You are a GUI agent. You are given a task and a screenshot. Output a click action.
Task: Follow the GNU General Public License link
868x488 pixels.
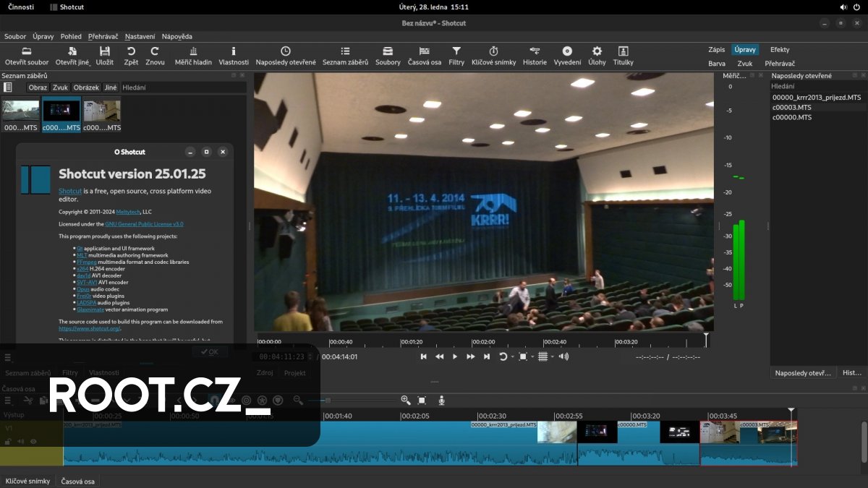coord(144,224)
